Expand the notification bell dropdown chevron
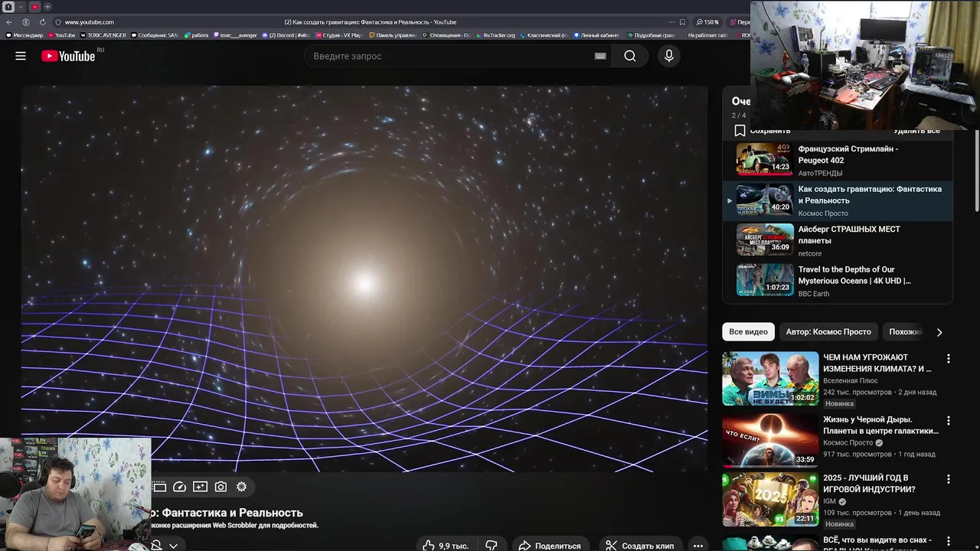This screenshot has width=980, height=551. 174,546
